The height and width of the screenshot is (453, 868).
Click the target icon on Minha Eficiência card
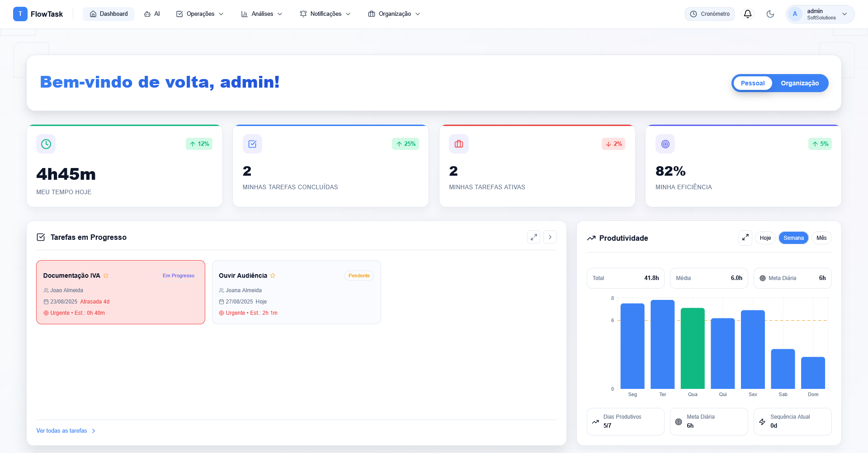point(665,144)
